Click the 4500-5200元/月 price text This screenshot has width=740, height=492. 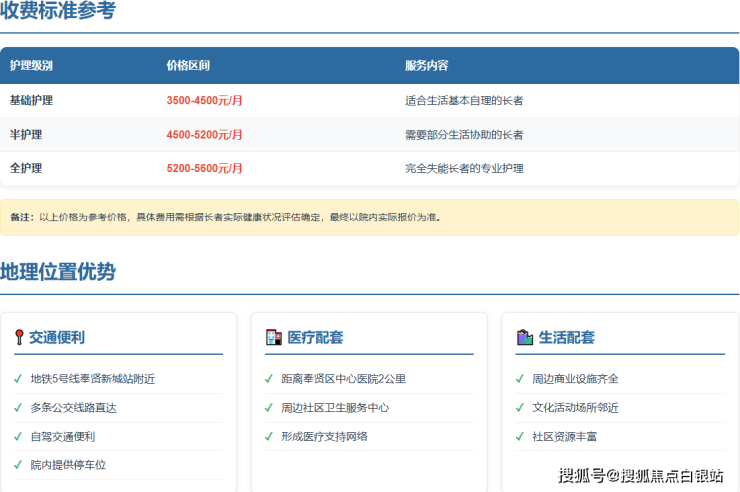pyautogui.click(x=204, y=135)
